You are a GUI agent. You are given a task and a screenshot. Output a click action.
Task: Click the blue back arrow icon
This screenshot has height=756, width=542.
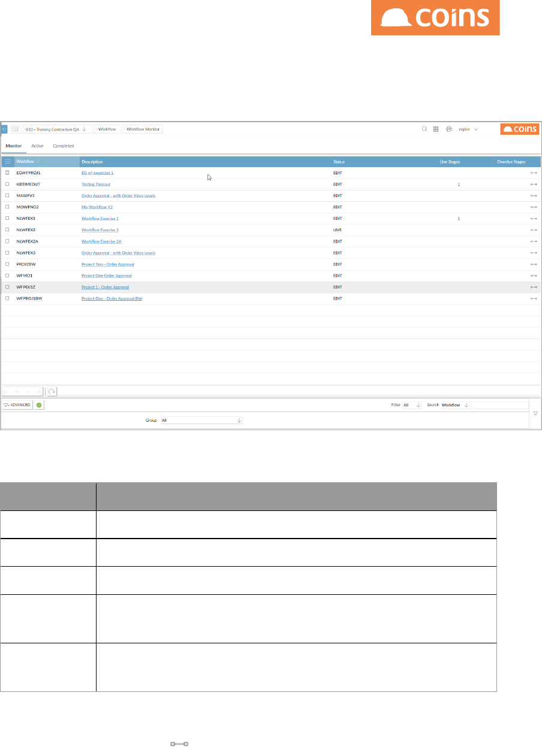click(x=5, y=129)
